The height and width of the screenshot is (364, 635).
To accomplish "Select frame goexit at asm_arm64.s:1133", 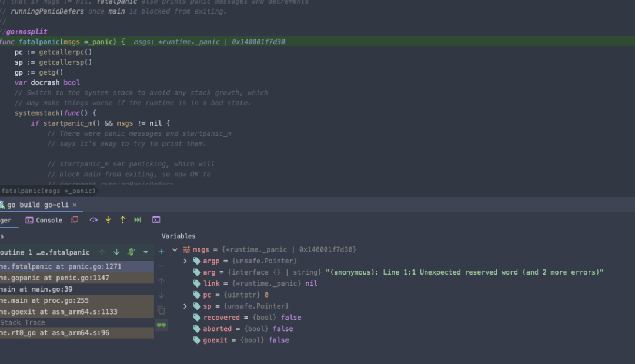I will pyautogui.click(x=77, y=312).
